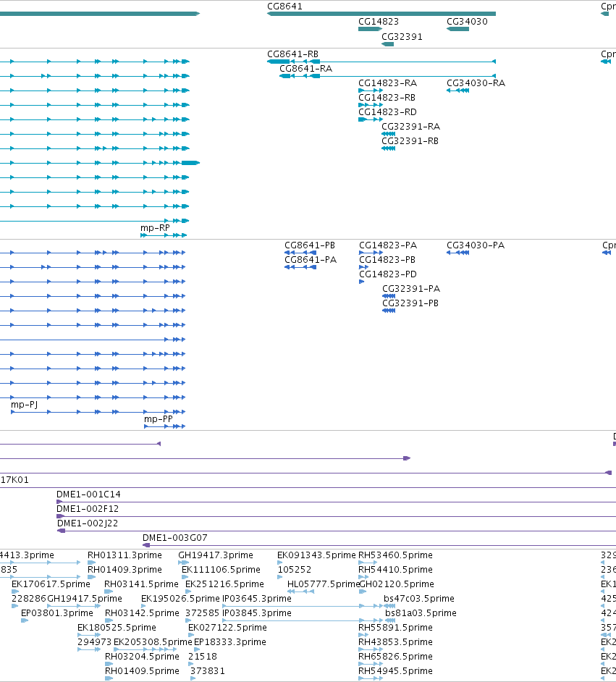Select EST EK111106.5prime
616x682 pixels.
click(221, 569)
